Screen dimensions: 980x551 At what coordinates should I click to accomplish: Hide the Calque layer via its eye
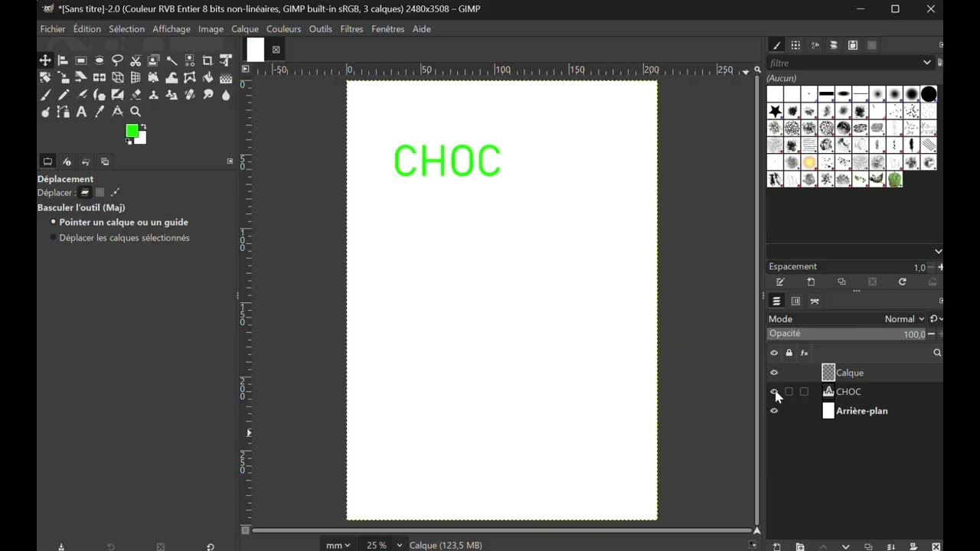(x=774, y=373)
